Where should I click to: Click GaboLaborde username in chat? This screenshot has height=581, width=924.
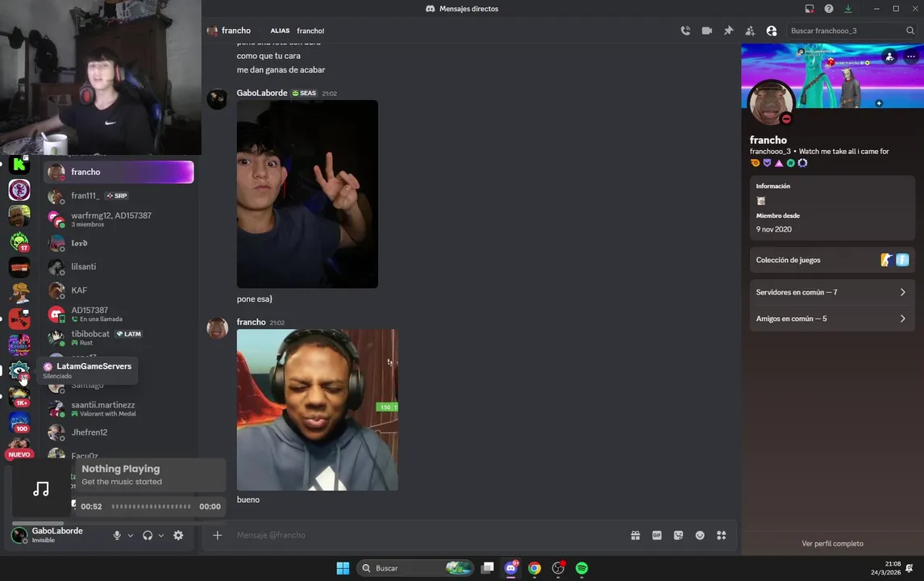tap(262, 93)
